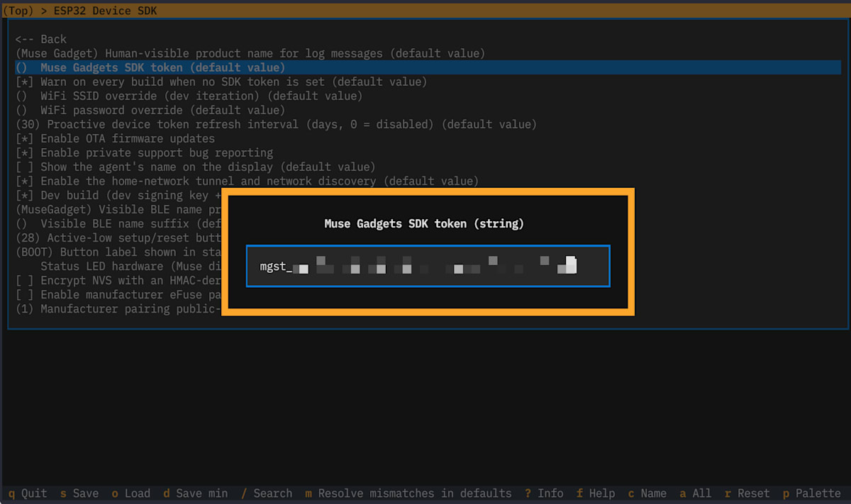Image resolution: width=851 pixels, height=504 pixels.
Task: Click Quit in the bottom shortcut bar
Action: 28,493
